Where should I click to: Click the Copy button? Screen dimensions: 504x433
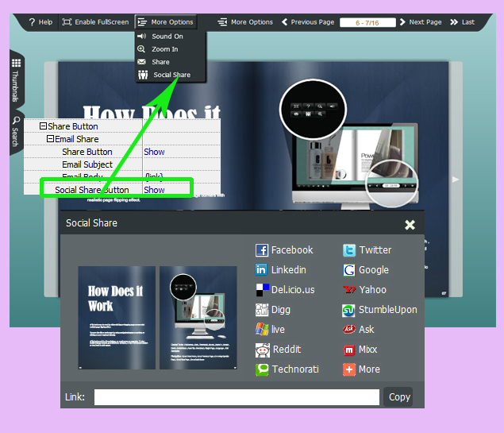399,397
